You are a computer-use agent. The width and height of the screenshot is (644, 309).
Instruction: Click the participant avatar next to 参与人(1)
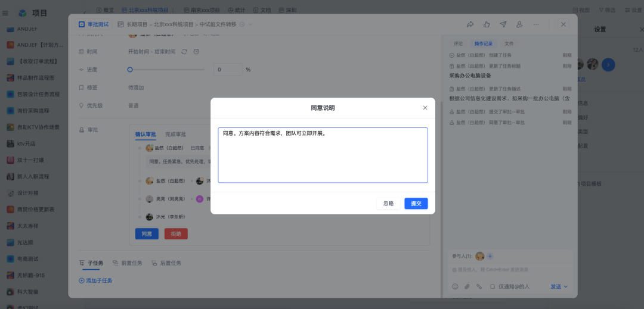[479, 256]
